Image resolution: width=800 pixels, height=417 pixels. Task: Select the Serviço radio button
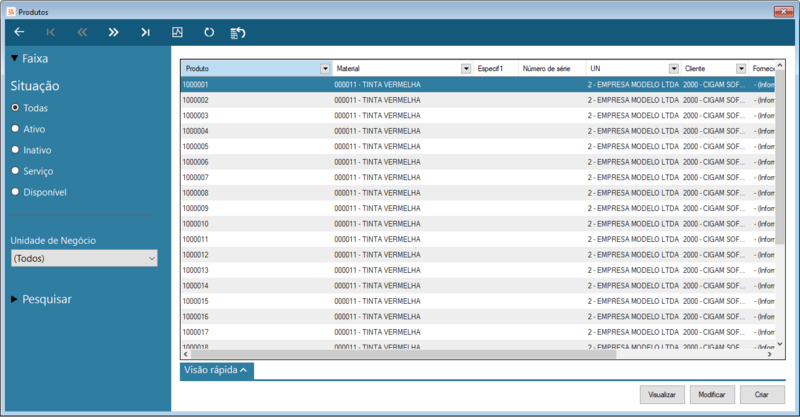tap(15, 170)
